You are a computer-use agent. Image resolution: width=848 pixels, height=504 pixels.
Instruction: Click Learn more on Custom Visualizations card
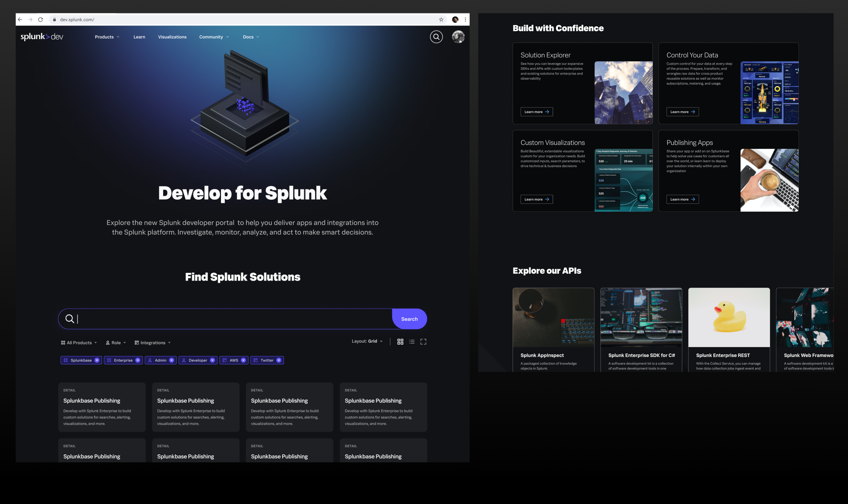coord(537,199)
